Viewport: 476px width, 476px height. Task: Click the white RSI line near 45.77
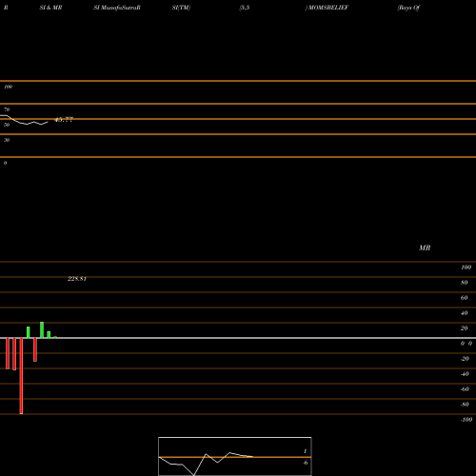(x=24, y=120)
